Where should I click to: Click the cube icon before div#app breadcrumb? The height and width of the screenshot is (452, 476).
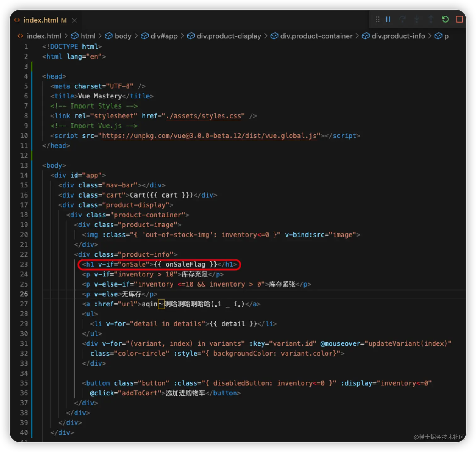click(144, 36)
